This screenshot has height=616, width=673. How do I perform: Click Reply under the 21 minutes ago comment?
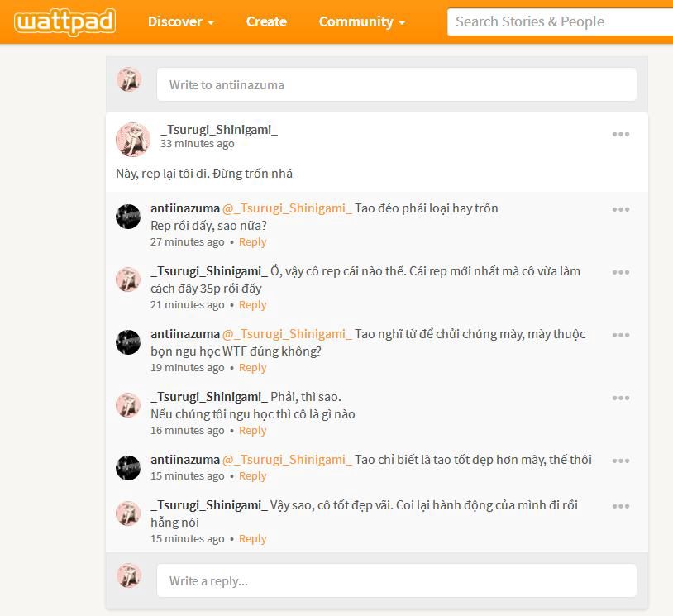pyautogui.click(x=252, y=305)
